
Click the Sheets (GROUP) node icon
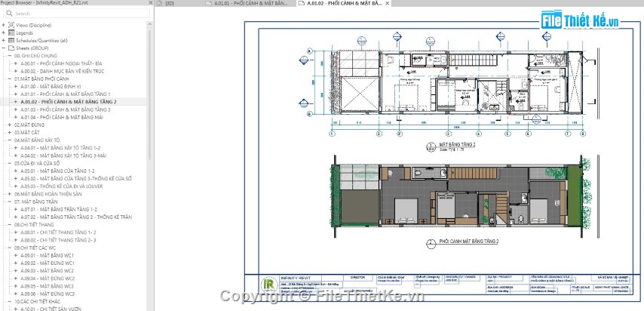[x=11, y=48]
